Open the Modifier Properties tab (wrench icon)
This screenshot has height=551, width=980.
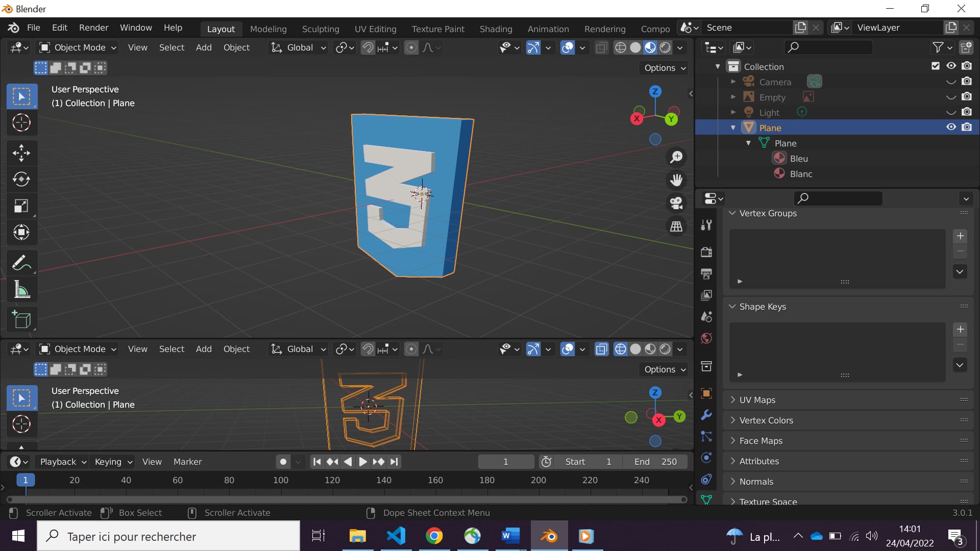(x=706, y=415)
